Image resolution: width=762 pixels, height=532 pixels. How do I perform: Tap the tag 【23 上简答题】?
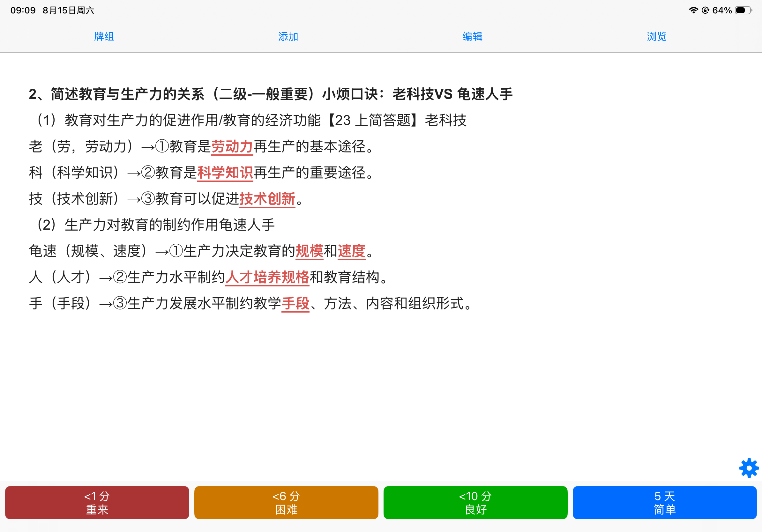pyautogui.click(x=373, y=120)
